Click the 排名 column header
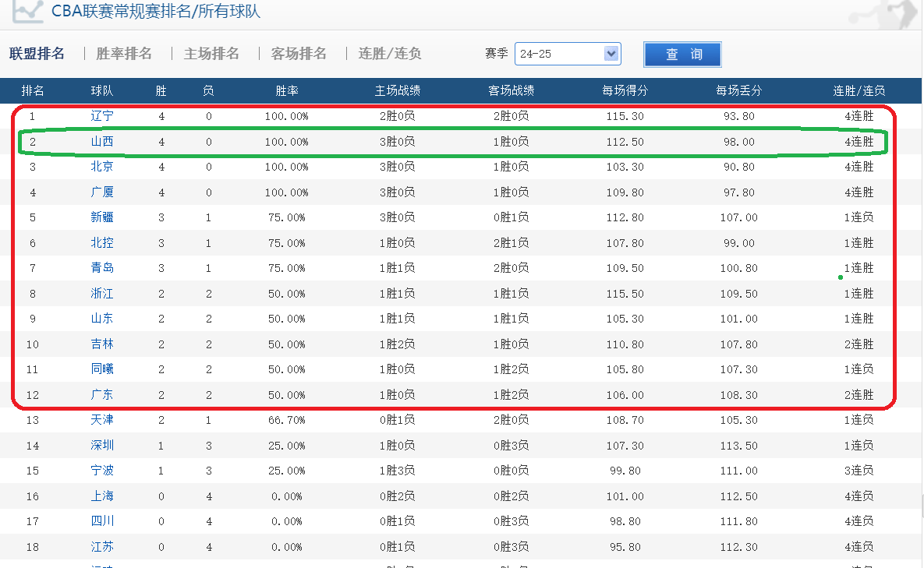 point(33,90)
